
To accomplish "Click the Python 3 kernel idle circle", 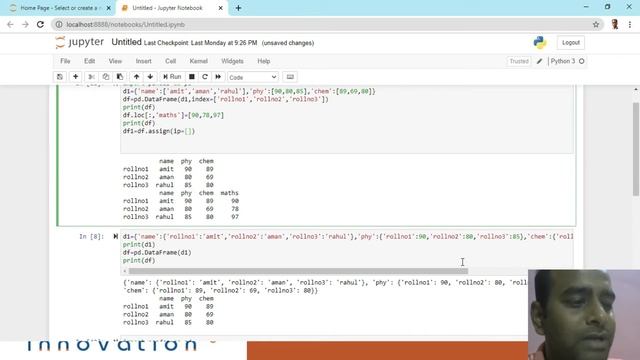I will pyautogui.click(x=582, y=61).
